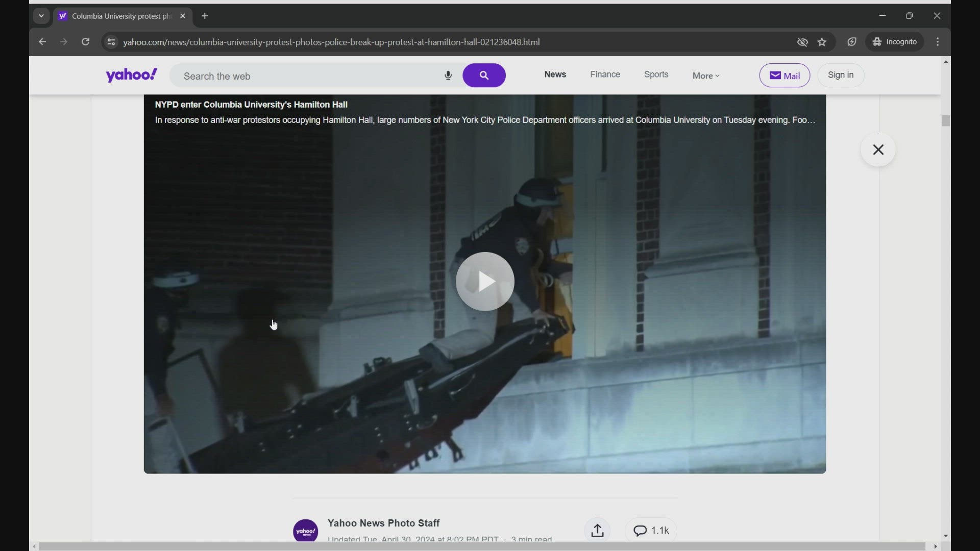This screenshot has height=551, width=980.
Task: Select the Sports menu item
Action: point(656,74)
